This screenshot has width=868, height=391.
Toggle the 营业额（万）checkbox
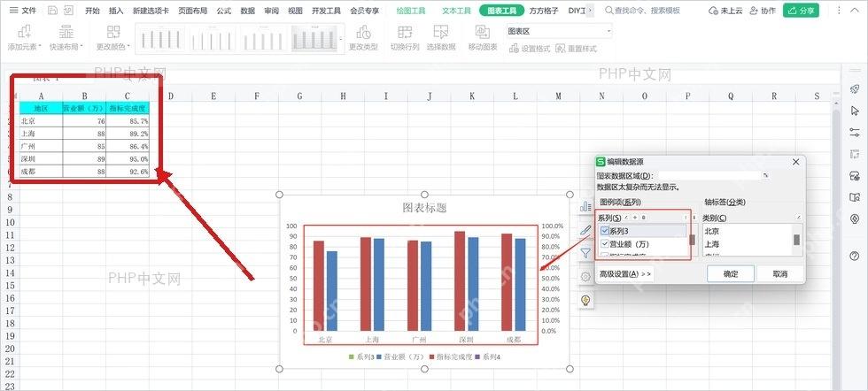605,244
